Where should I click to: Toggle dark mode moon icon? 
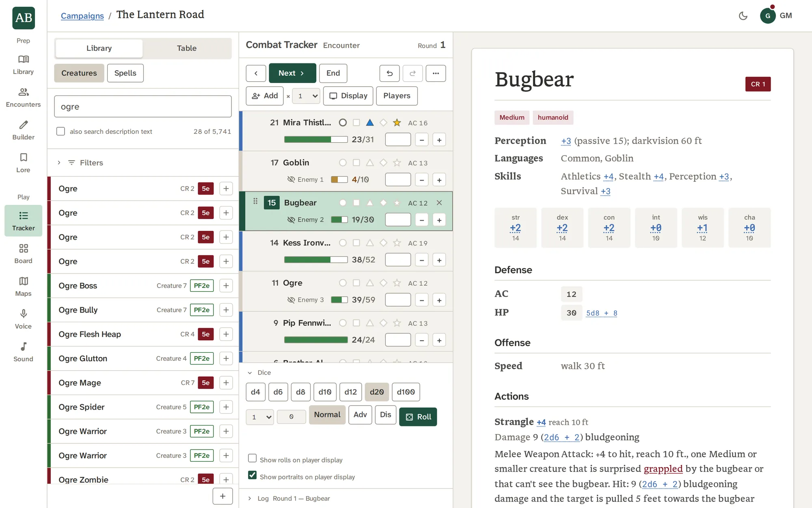click(x=743, y=16)
